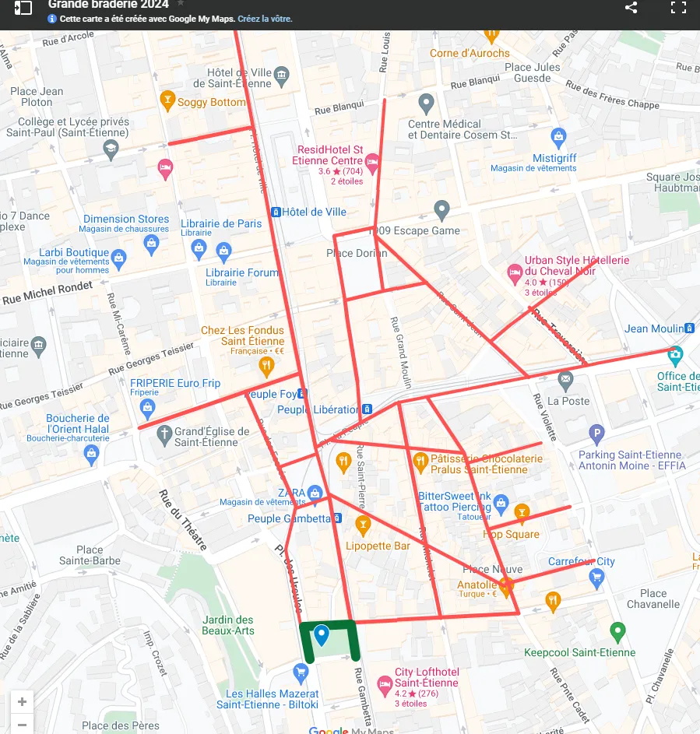Star the Grande braderie 2024 map
Viewport: 700px width, 734px height.
click(181, 4)
